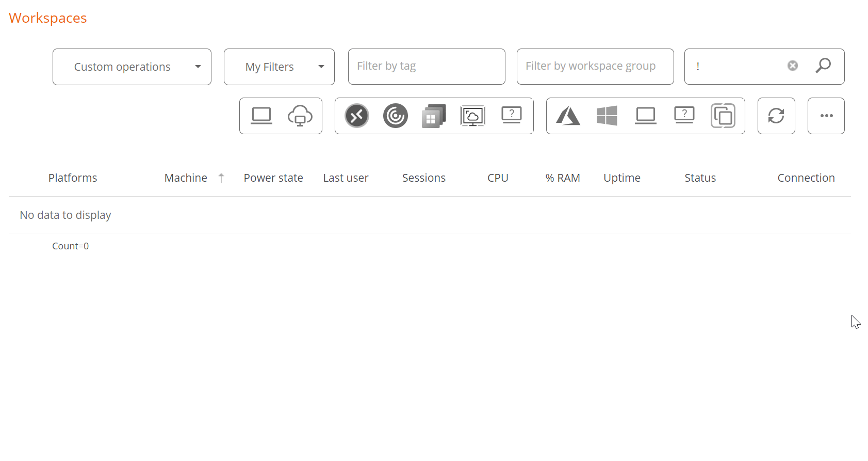Sort by the % RAM column
Viewport: 868px width, 461px height.
coord(563,178)
